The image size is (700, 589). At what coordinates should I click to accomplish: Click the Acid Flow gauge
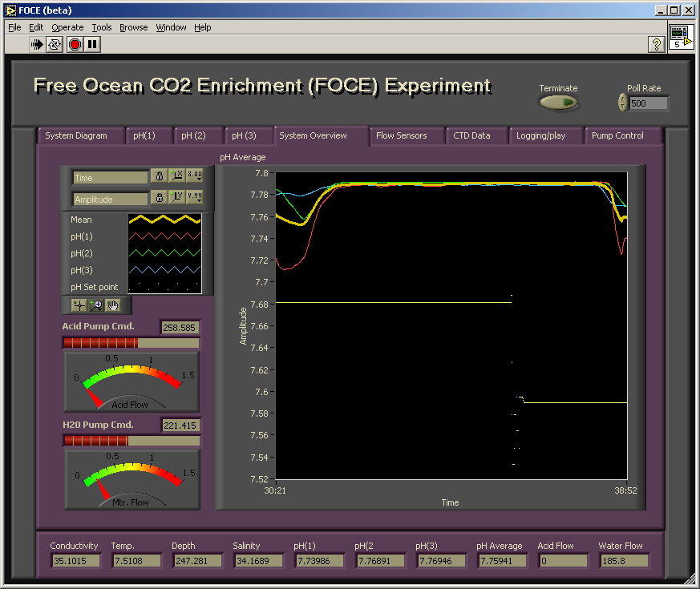coord(132,382)
